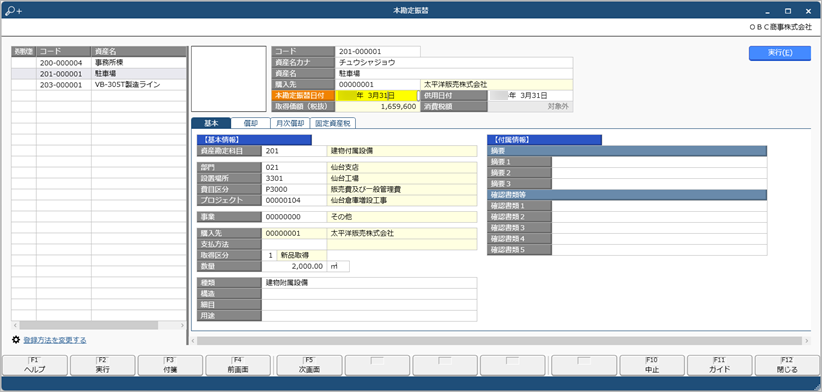Image resolution: width=822 pixels, height=392 pixels.
Task: Click the 新品取得 text
Action: pyautogui.click(x=294, y=255)
